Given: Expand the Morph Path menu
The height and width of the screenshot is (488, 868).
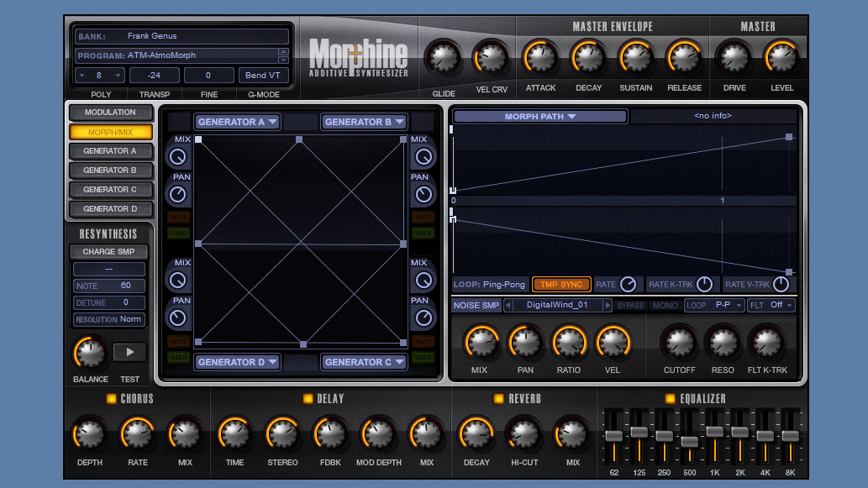Looking at the screenshot, I should pos(540,117).
